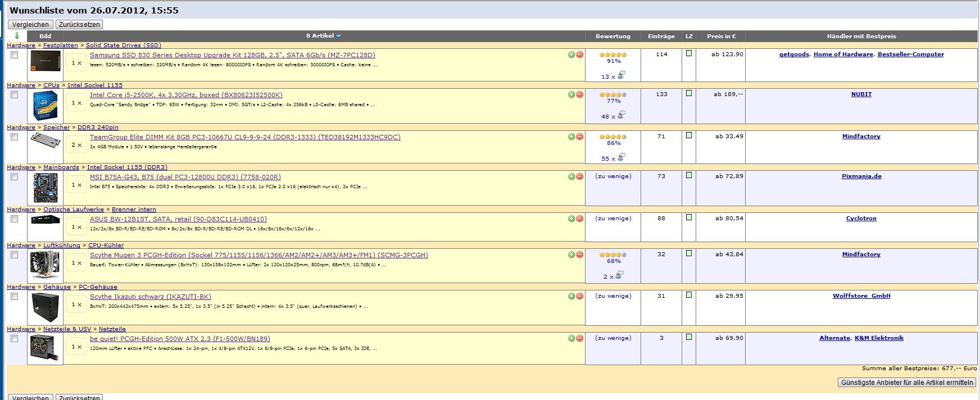Click red minus icon on Scythe Ikazuti row
Image resolution: width=980 pixels, height=400 pixels.
579,296
